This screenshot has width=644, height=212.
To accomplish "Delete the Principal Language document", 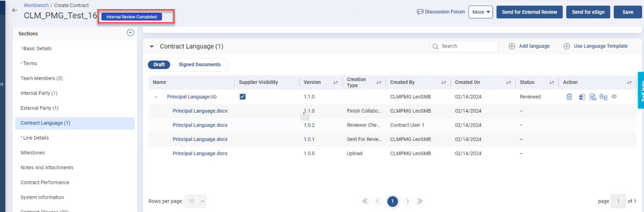I will click(x=569, y=97).
